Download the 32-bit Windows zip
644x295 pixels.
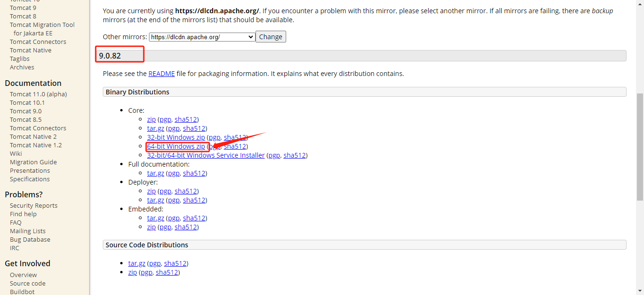pos(176,137)
